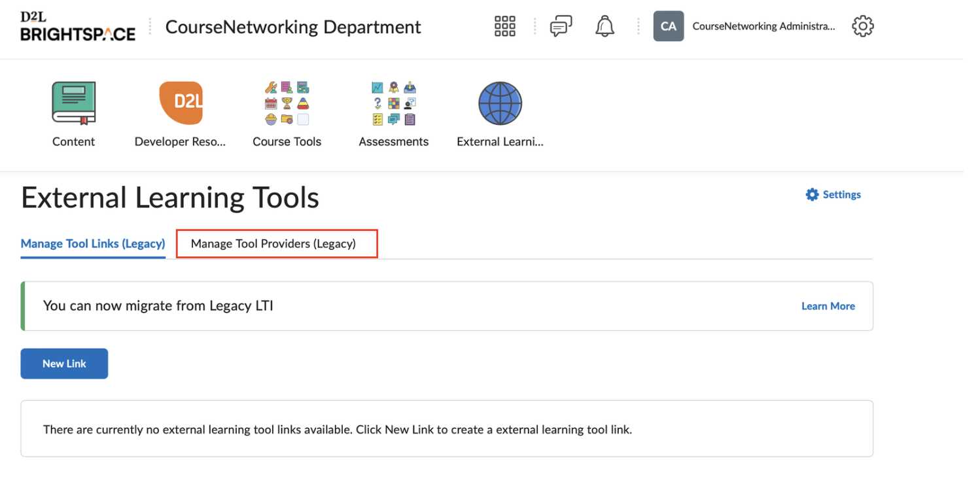Open the message alerts chat icon
The width and height of the screenshot is (980, 484).
pyautogui.click(x=561, y=27)
